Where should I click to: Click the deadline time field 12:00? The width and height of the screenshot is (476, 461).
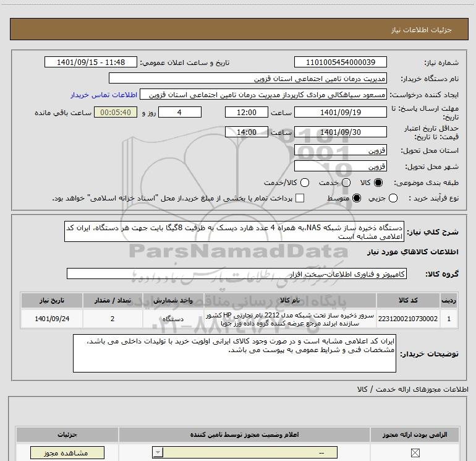coord(247,112)
